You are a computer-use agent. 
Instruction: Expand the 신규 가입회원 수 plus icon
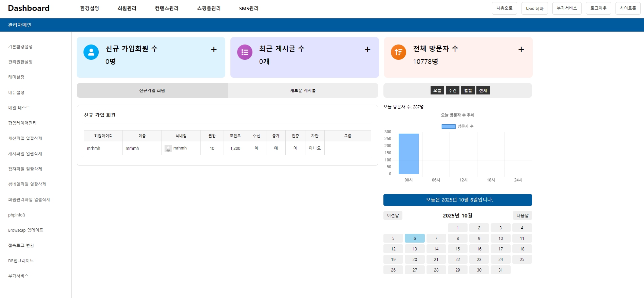pos(214,50)
